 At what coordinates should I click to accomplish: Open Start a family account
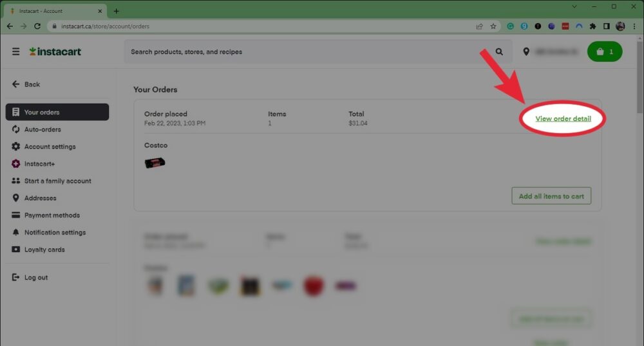click(x=57, y=181)
